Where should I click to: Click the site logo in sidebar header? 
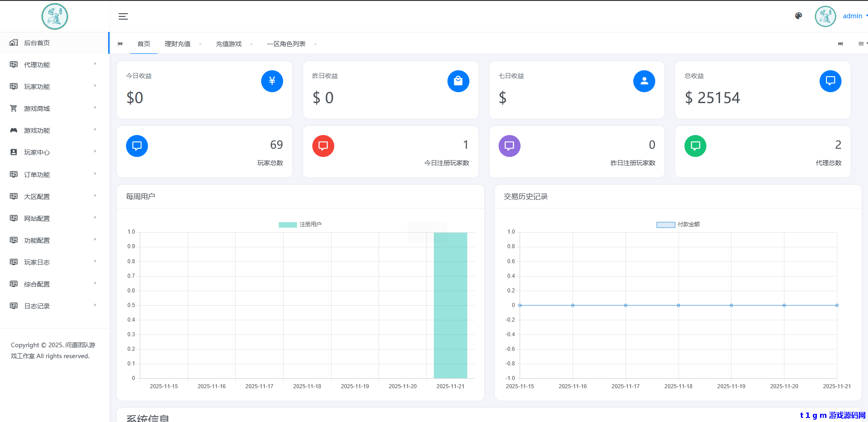click(55, 16)
